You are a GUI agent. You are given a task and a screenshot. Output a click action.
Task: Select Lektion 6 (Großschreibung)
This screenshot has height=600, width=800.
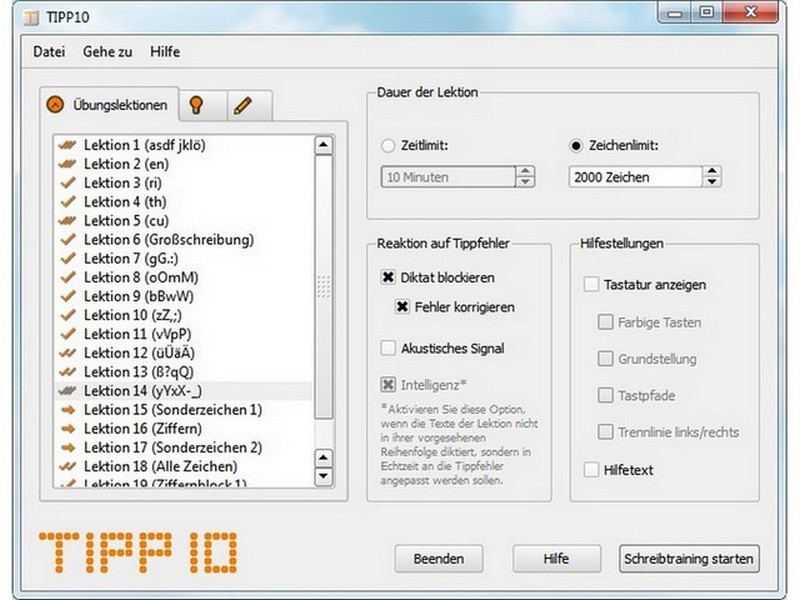pyautogui.click(x=184, y=240)
